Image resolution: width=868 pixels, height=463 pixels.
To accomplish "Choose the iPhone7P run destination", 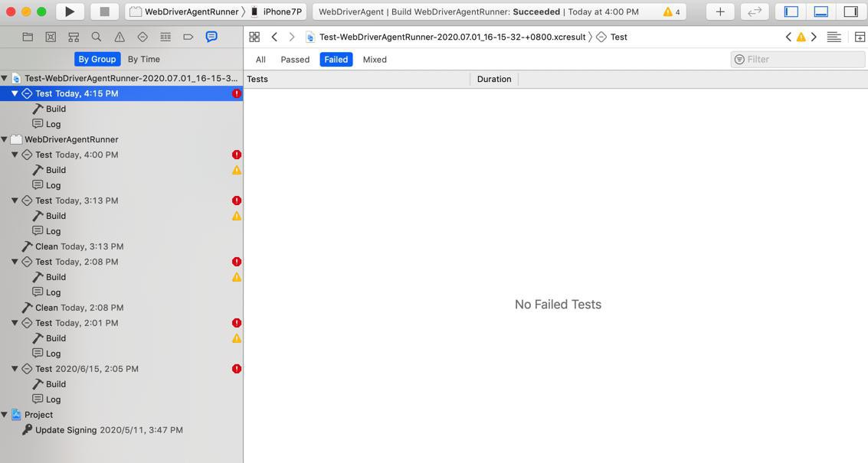I will click(x=277, y=11).
